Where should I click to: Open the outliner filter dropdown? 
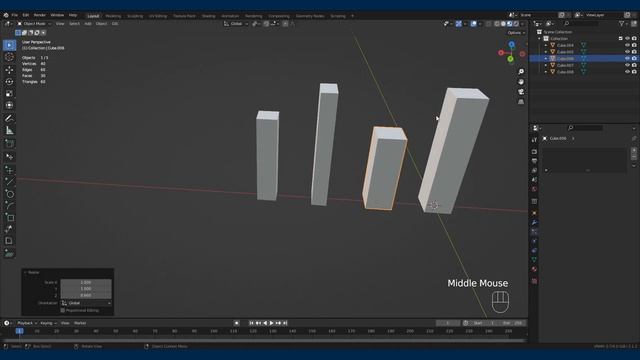(623, 24)
